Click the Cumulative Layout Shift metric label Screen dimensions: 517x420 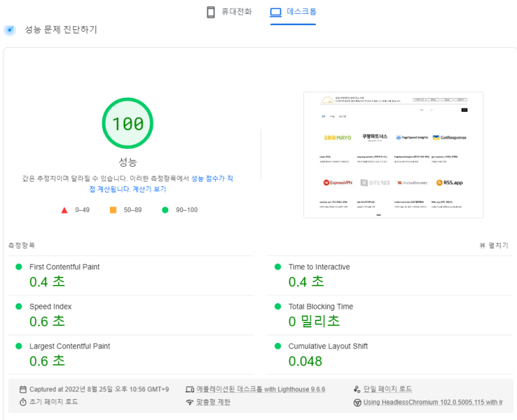point(328,346)
